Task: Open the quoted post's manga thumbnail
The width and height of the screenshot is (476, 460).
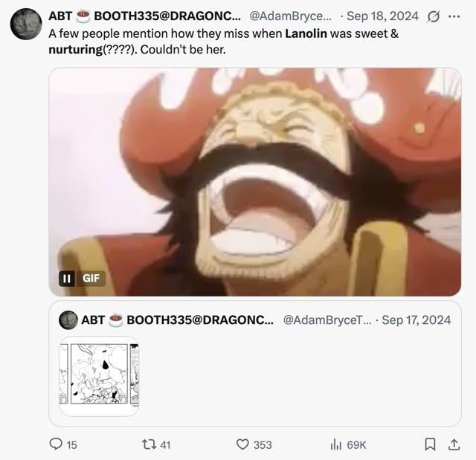Action: [99, 376]
